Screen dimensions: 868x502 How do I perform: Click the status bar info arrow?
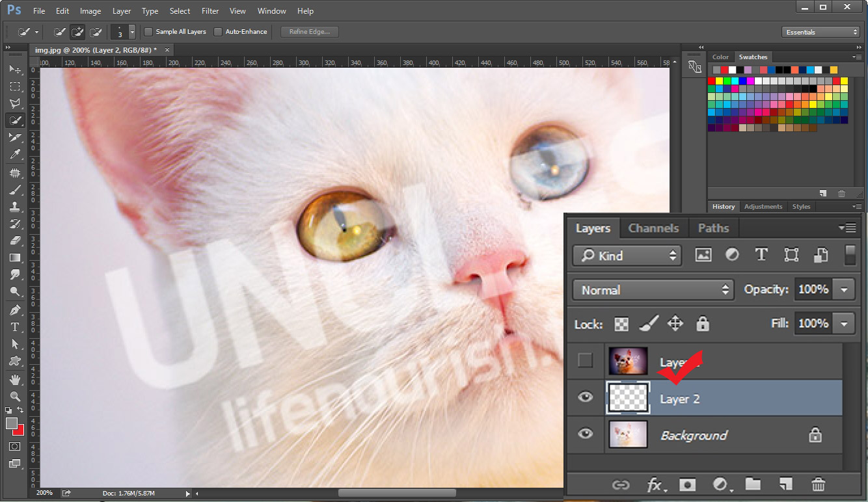click(188, 494)
